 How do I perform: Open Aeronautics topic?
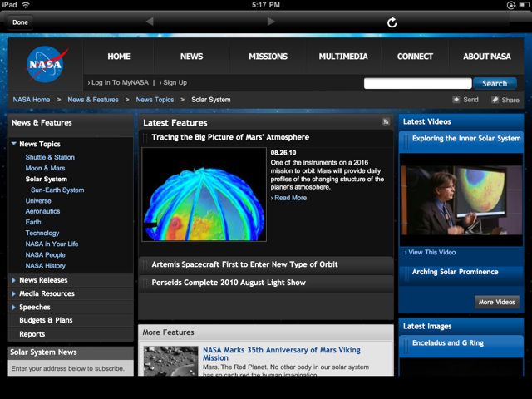pos(42,211)
